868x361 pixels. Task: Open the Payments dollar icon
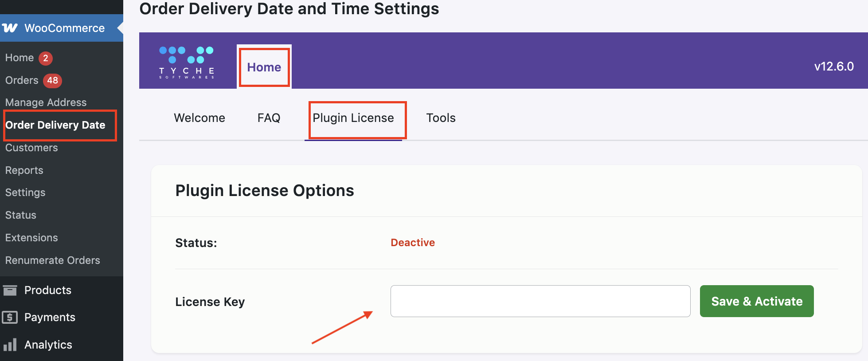click(10, 317)
